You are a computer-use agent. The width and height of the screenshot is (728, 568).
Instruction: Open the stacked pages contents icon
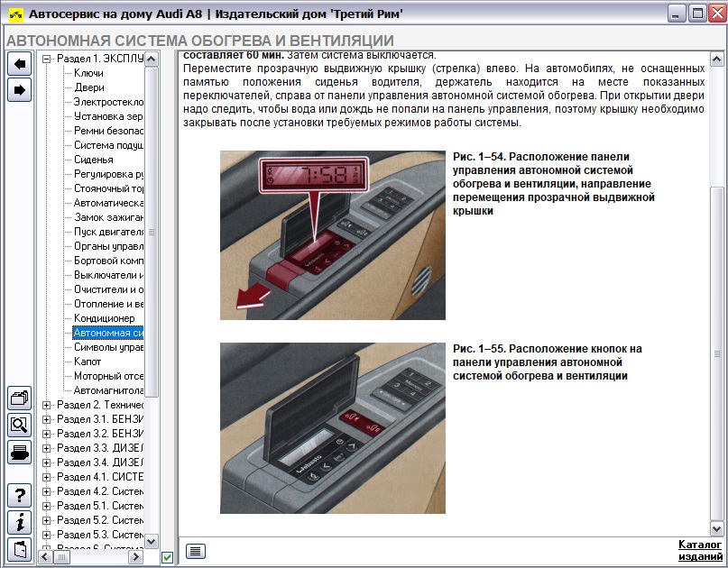click(20, 398)
